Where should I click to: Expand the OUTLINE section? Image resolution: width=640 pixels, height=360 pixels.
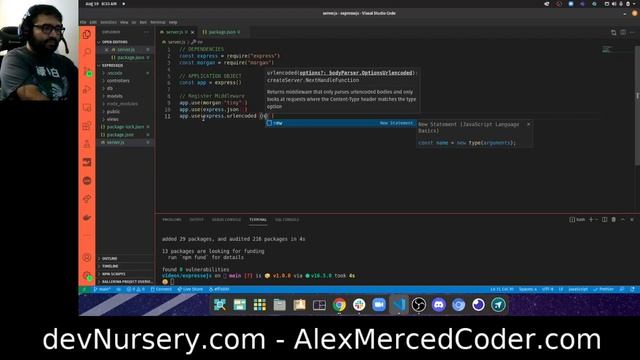[108, 259]
